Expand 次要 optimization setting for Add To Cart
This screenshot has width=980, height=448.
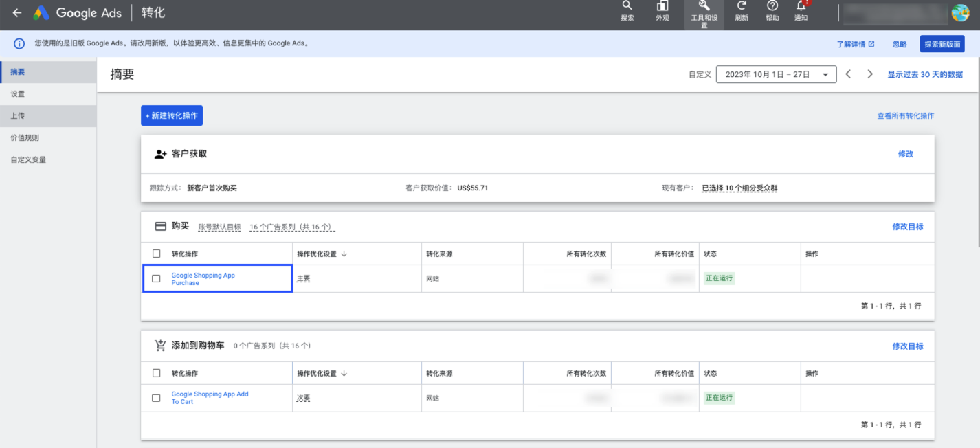click(x=303, y=398)
